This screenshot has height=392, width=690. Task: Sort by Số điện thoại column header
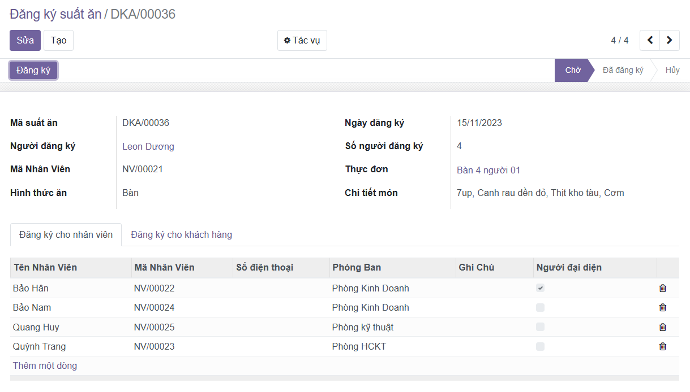281,267
